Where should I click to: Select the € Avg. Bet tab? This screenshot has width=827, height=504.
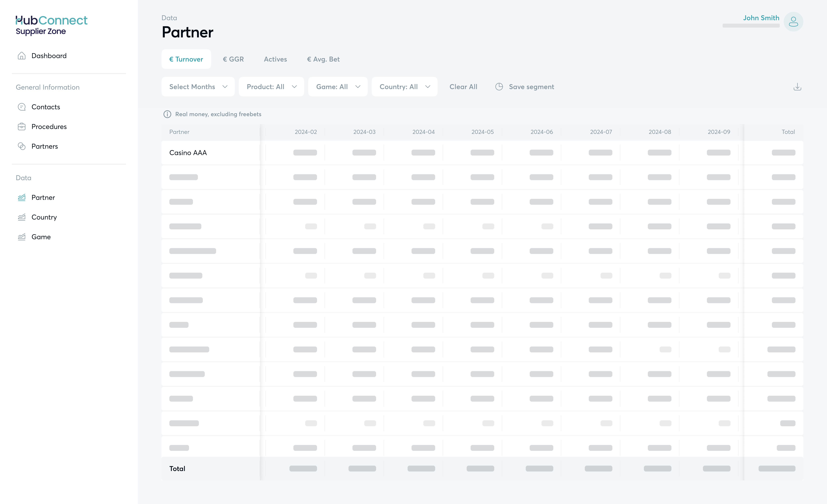pos(323,59)
